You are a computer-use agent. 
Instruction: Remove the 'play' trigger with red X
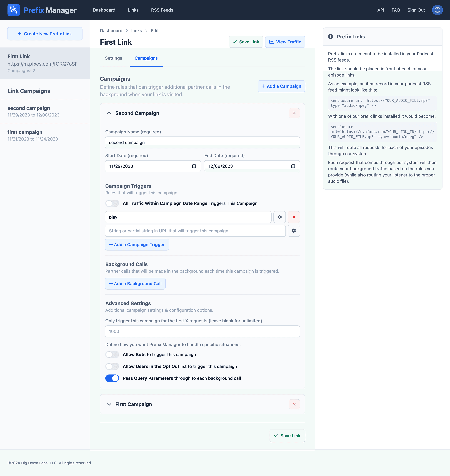pos(294,217)
